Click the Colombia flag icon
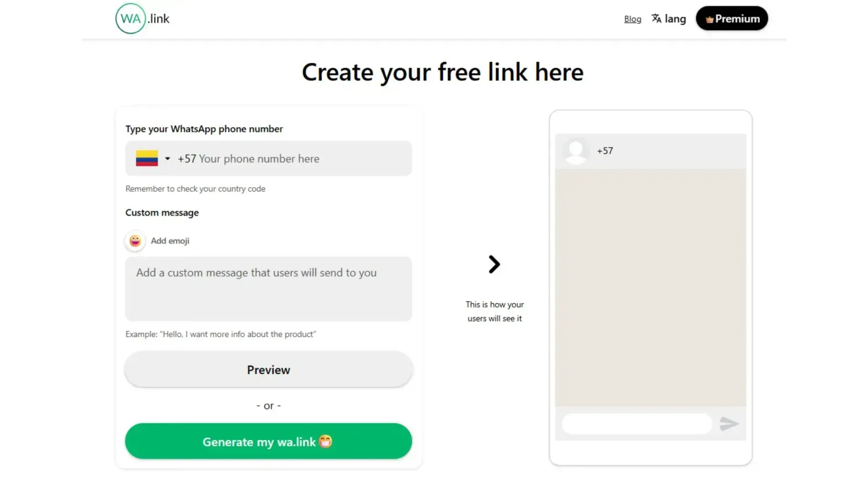 (x=147, y=158)
